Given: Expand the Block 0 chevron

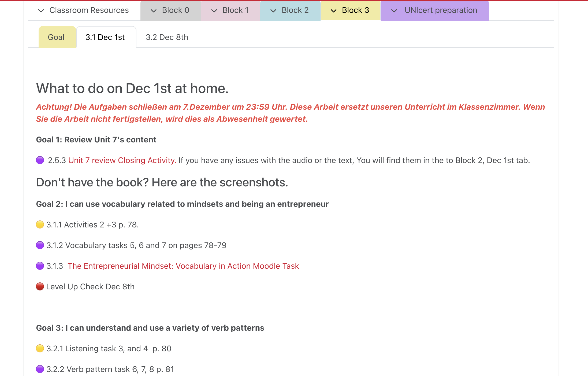Looking at the screenshot, I should [154, 11].
